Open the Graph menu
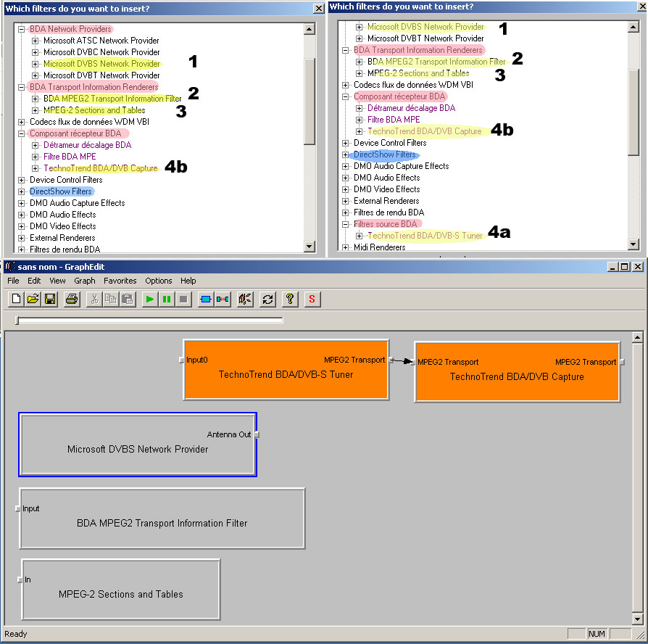This screenshot has width=648, height=644. pos(85,281)
